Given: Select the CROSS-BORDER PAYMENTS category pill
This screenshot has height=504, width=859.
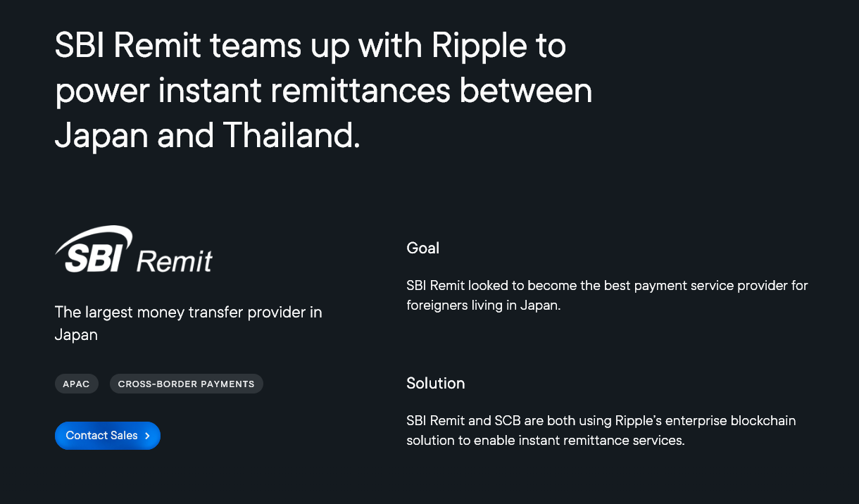Looking at the screenshot, I should (x=186, y=384).
